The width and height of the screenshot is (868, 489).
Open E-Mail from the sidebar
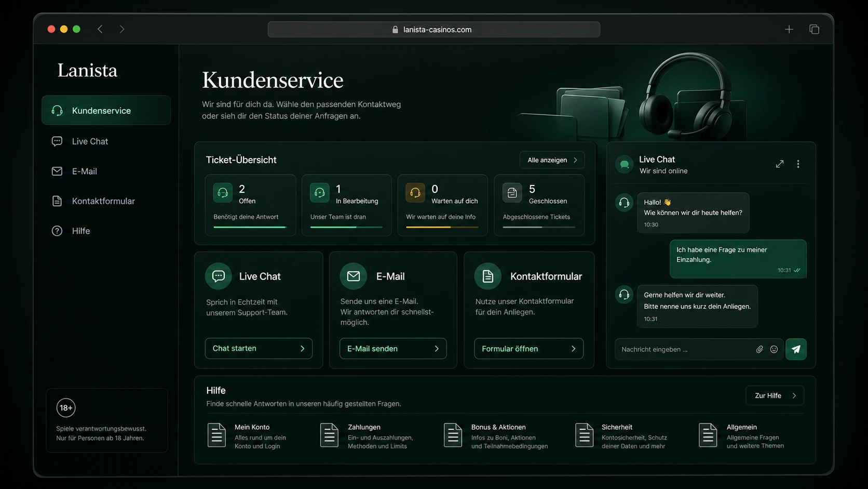[x=106, y=171]
